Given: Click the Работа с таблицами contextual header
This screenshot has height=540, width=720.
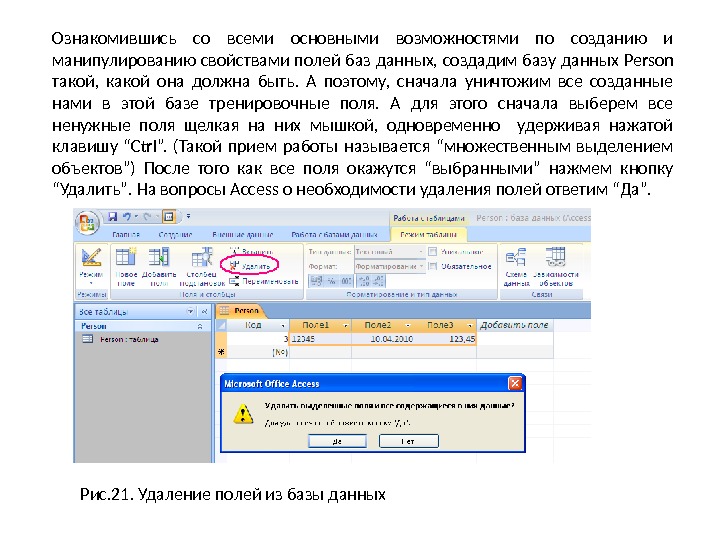Looking at the screenshot, I should (429, 218).
